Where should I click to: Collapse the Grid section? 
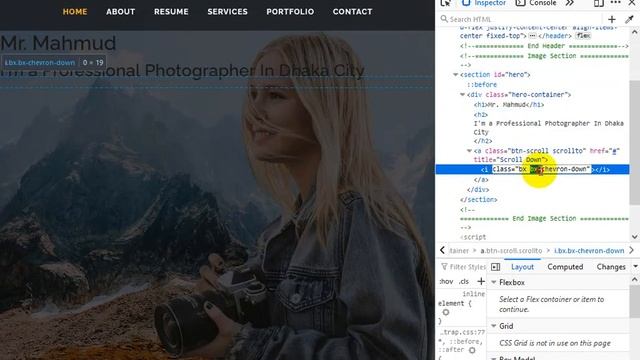pos(494,326)
